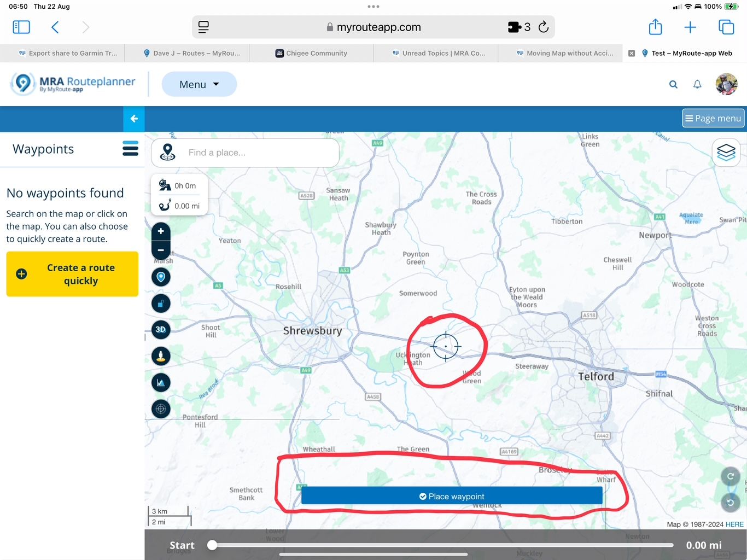Screen dimensions: 747x560
Task: Open notifications bell
Action: coord(697,84)
